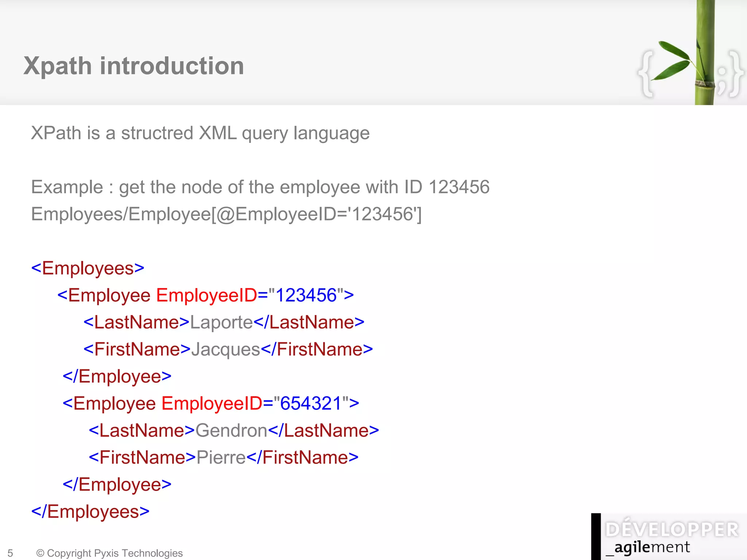Click the Employee tag with ID 654321

point(210,404)
